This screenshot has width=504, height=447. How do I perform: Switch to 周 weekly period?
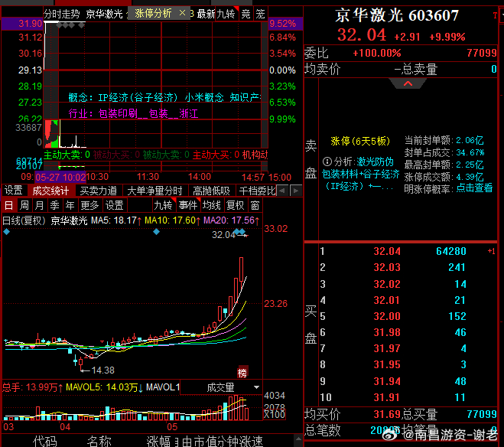pos(24,205)
